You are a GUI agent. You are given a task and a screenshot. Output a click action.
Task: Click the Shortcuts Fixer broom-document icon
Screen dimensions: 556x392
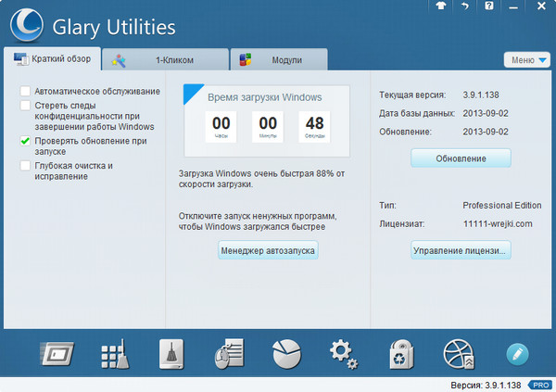(171, 354)
